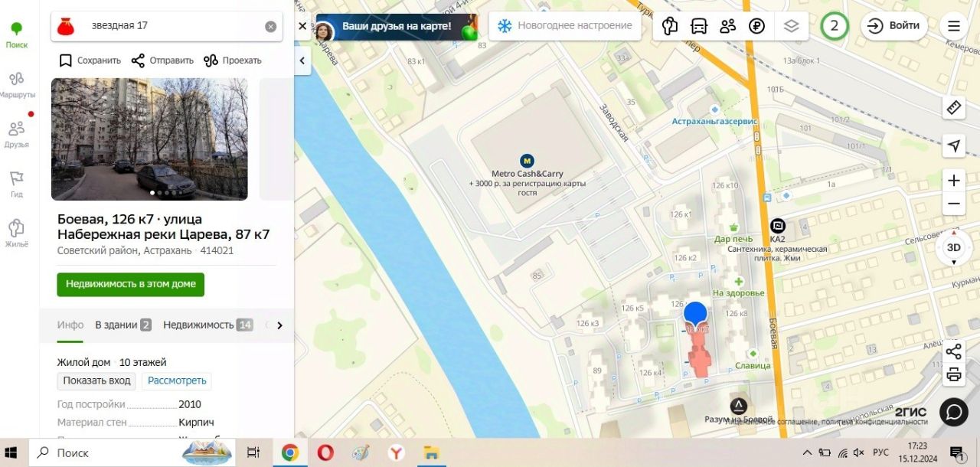Image resolution: width=980 pixels, height=467 pixels.
Task: Share the place using Отправить
Action: [162, 60]
